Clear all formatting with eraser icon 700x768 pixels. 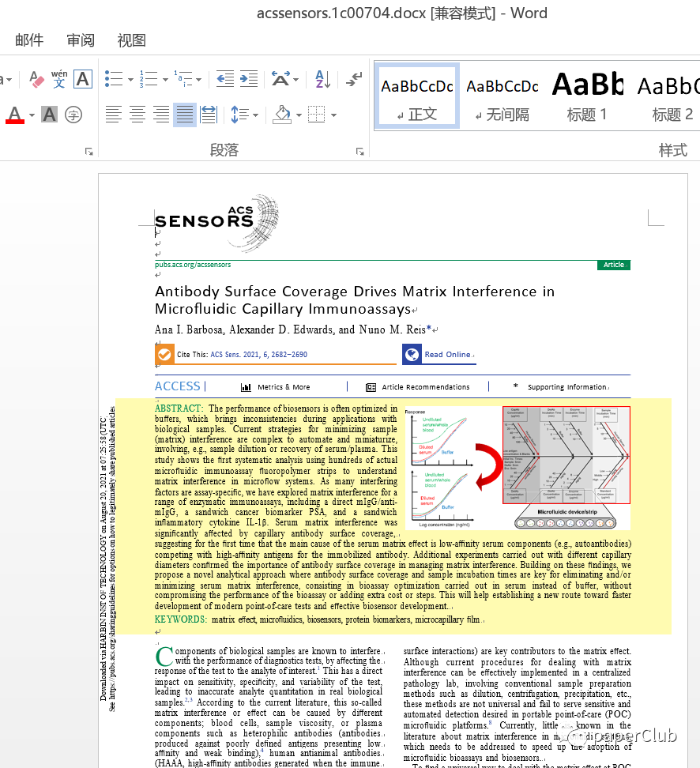(36, 79)
